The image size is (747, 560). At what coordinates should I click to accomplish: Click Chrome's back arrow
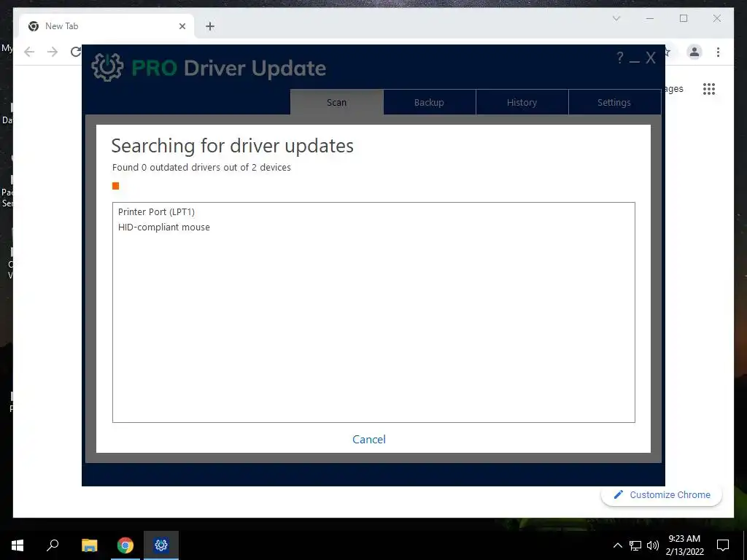coord(29,52)
